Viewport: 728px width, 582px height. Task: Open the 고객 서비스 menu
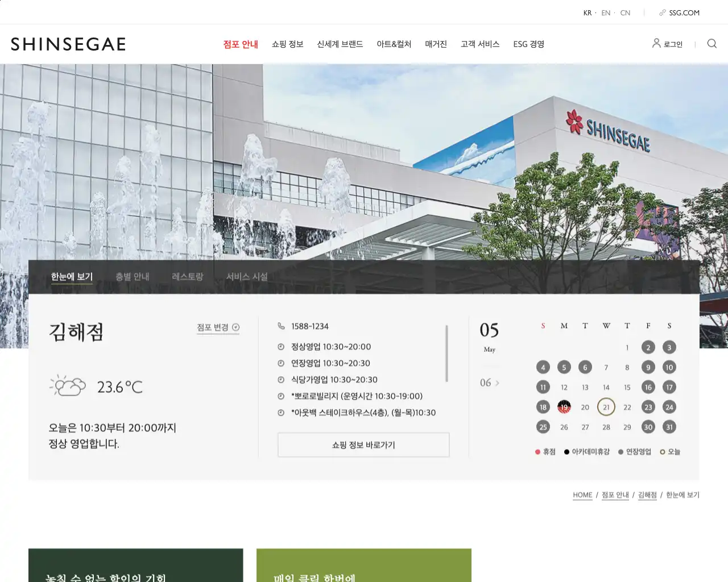coord(480,44)
